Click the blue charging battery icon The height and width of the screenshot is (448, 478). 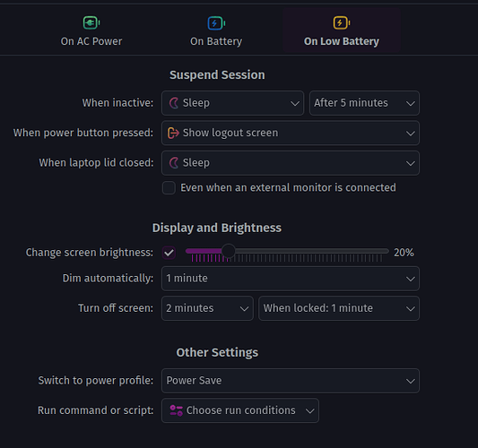[216, 22]
